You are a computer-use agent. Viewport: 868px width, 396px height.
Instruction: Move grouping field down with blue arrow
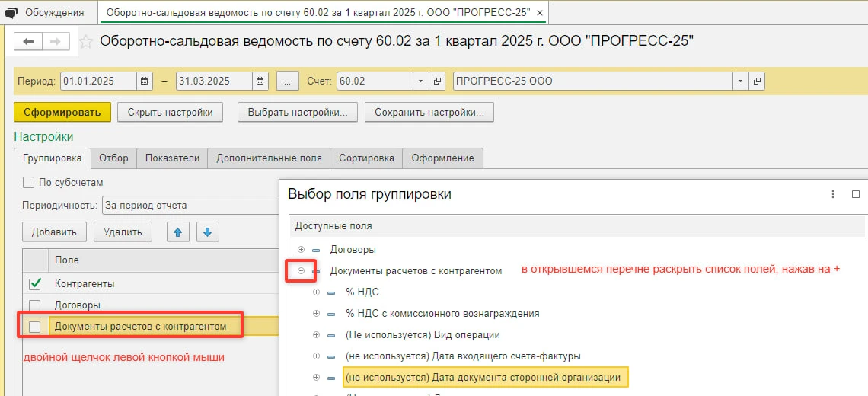pos(208,232)
